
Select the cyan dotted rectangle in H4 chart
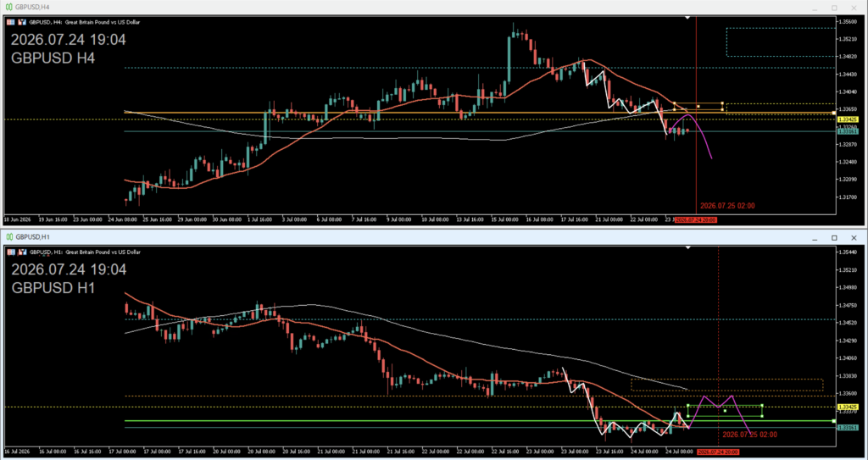coord(781,42)
